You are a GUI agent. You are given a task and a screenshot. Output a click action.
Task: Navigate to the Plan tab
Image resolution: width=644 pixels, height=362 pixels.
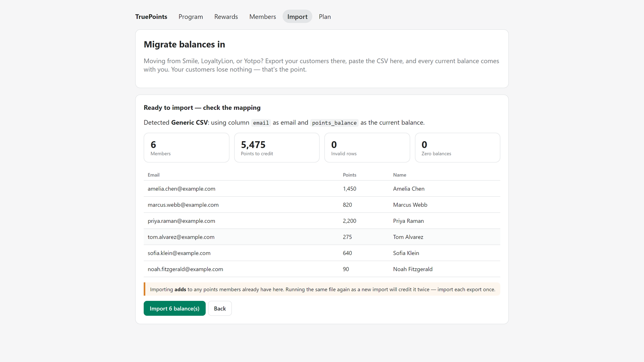pos(325,16)
